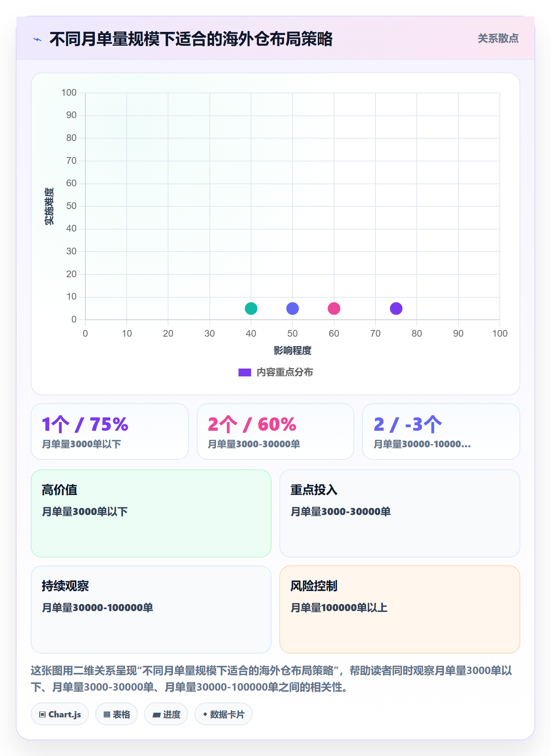
Task: Click the 月单量3000单以下 label under 1个 / 75%
Action: [81, 444]
